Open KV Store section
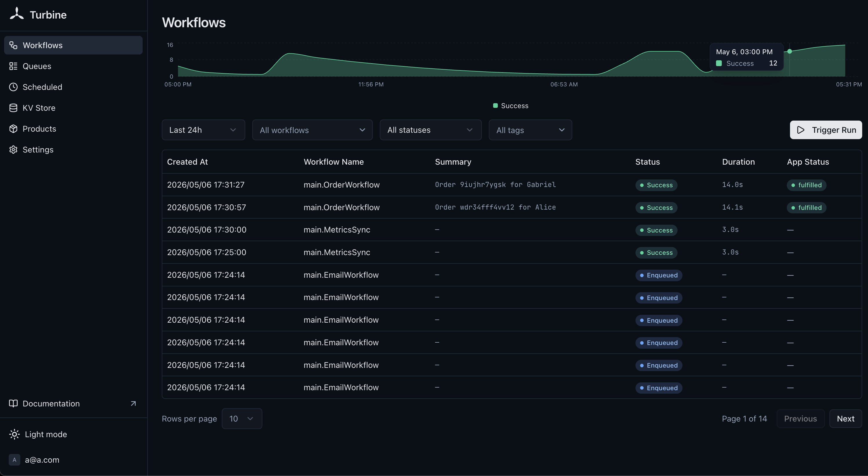The height and width of the screenshot is (476, 868). tap(73, 108)
